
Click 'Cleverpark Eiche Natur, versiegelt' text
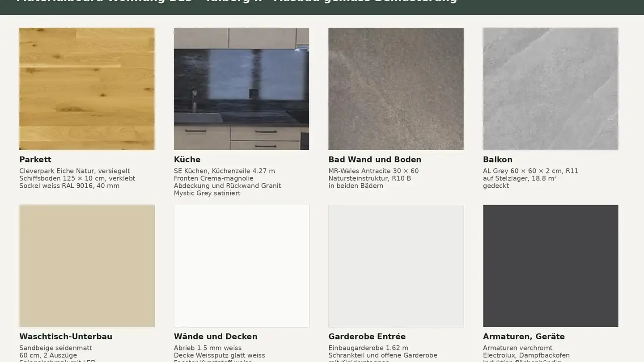pos(75,171)
